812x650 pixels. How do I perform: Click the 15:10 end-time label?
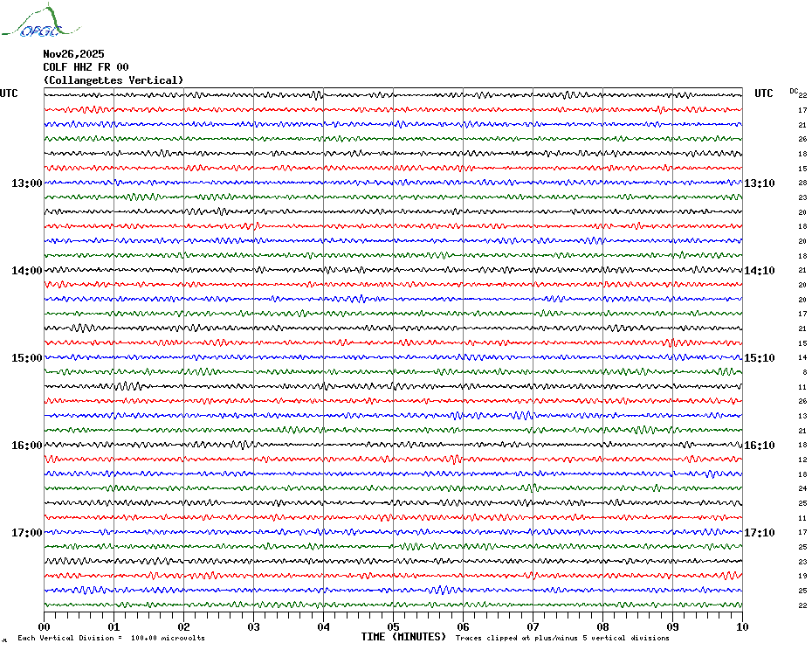coord(760,358)
